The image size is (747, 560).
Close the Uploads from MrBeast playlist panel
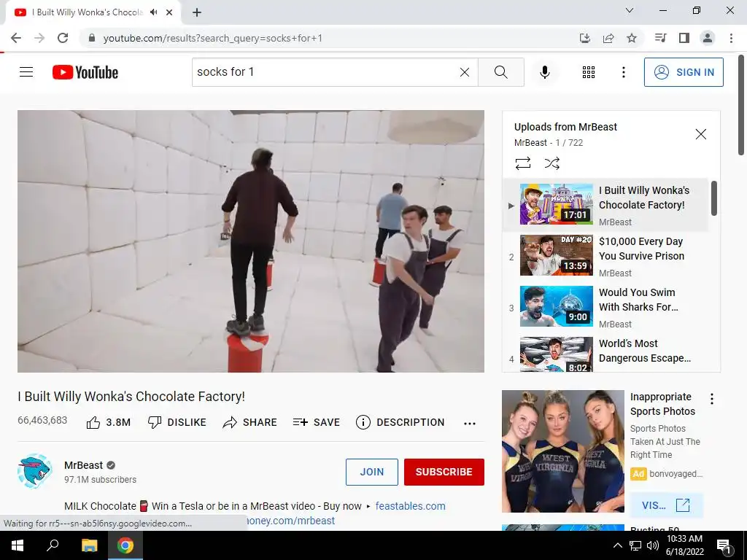point(701,134)
